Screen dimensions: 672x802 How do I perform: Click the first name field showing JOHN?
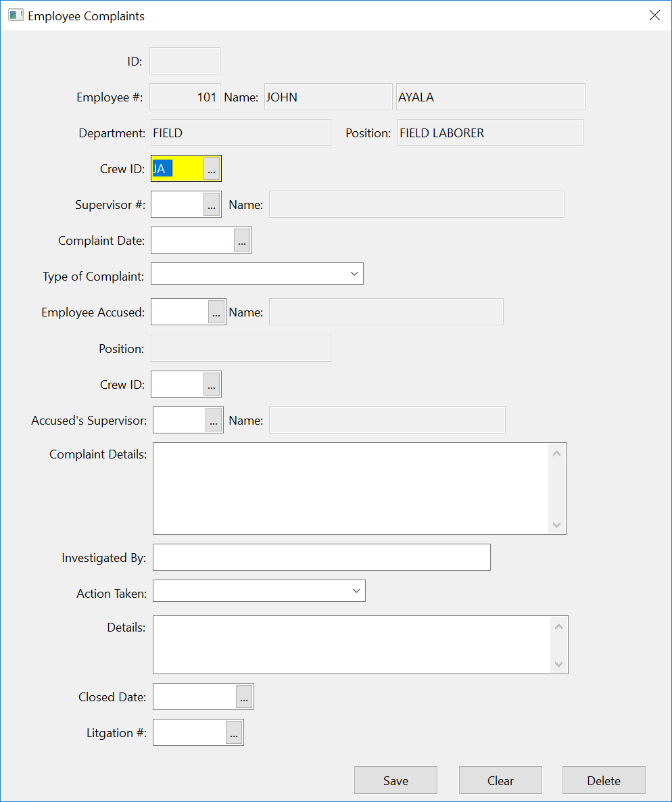pos(329,97)
